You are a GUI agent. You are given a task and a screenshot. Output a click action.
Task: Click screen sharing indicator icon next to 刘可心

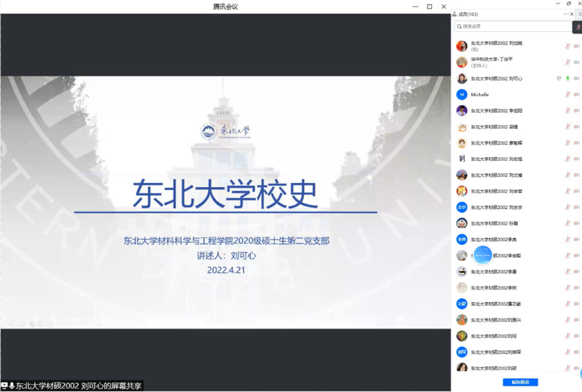pyautogui.click(x=559, y=78)
